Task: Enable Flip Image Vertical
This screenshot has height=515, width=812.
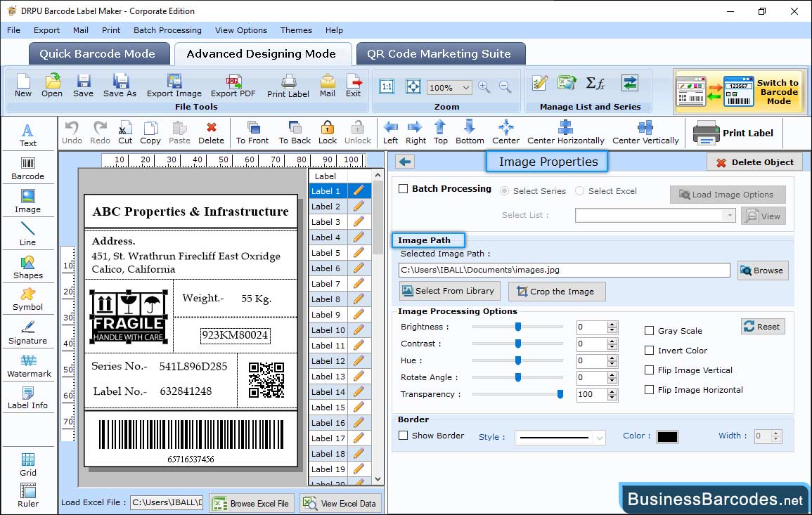Action: point(649,370)
